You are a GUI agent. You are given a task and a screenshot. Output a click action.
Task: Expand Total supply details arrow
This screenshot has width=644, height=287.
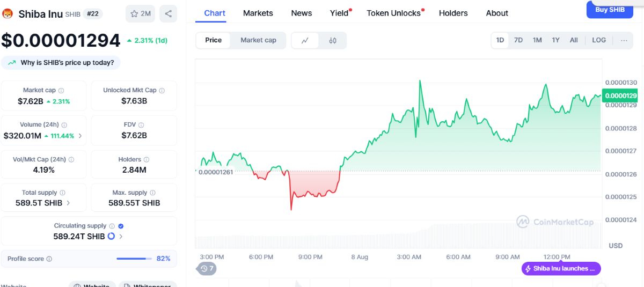click(x=68, y=203)
